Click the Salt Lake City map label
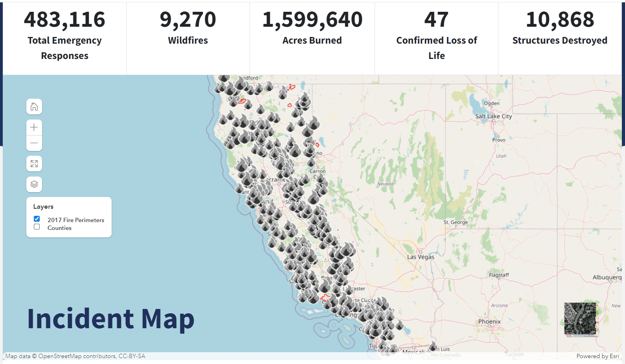 (493, 116)
